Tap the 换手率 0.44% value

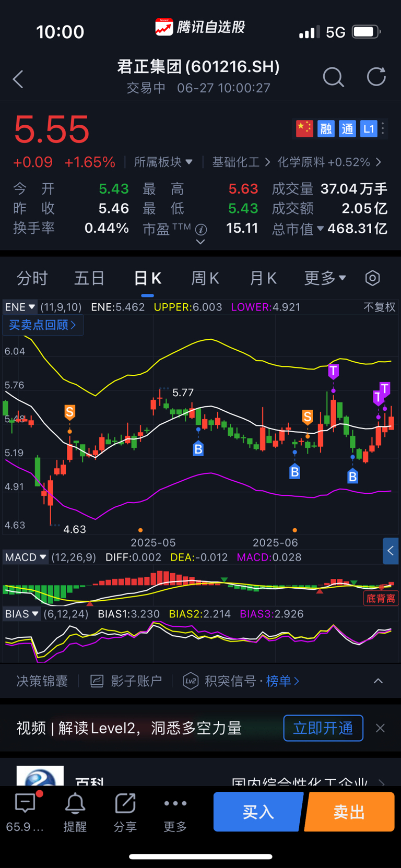pos(107,228)
